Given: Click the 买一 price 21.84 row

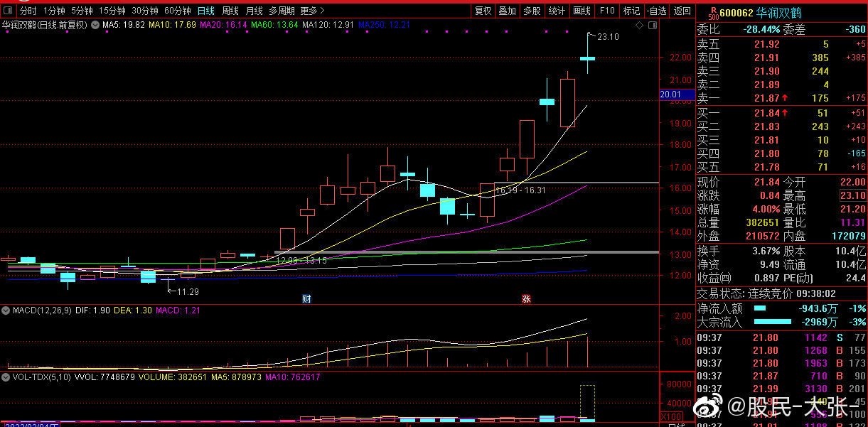Looking at the screenshot, I should (x=781, y=113).
